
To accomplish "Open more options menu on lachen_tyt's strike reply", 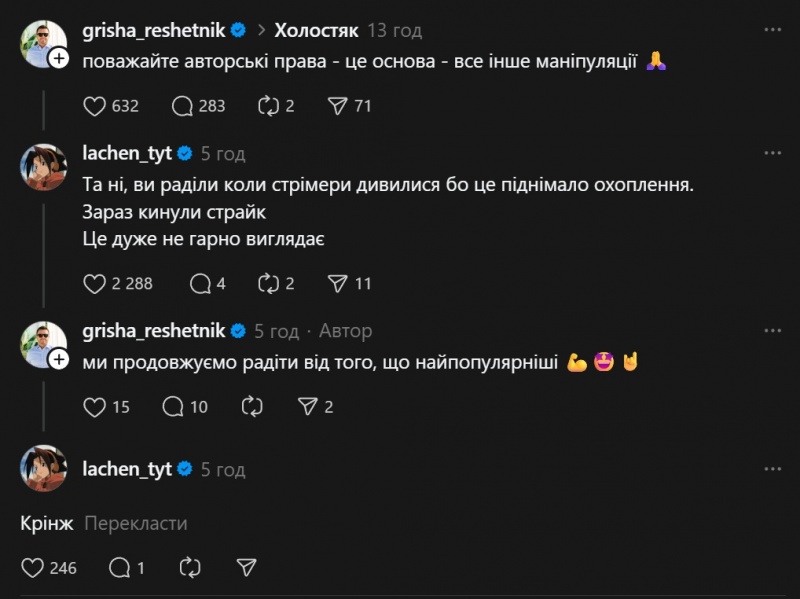I will click(x=772, y=154).
